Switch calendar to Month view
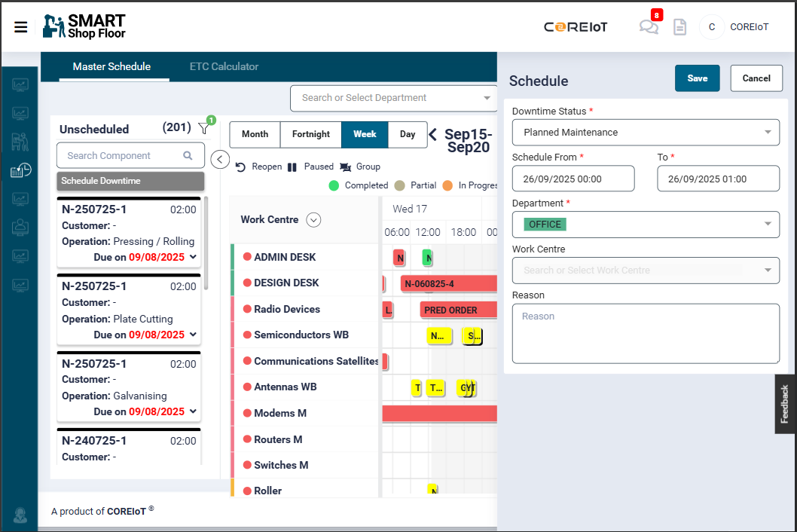797x532 pixels. (x=255, y=134)
